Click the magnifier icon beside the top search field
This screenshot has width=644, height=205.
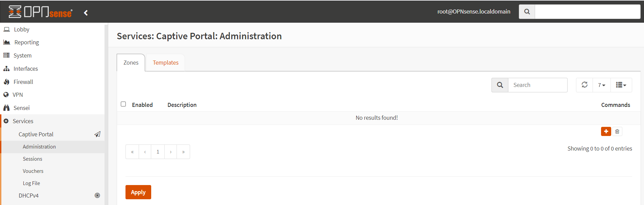coord(527,12)
